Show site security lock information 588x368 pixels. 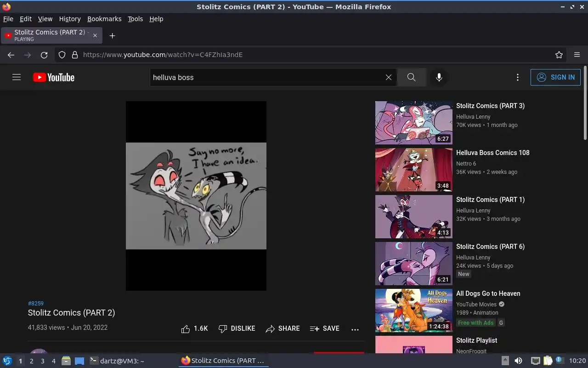tap(75, 55)
